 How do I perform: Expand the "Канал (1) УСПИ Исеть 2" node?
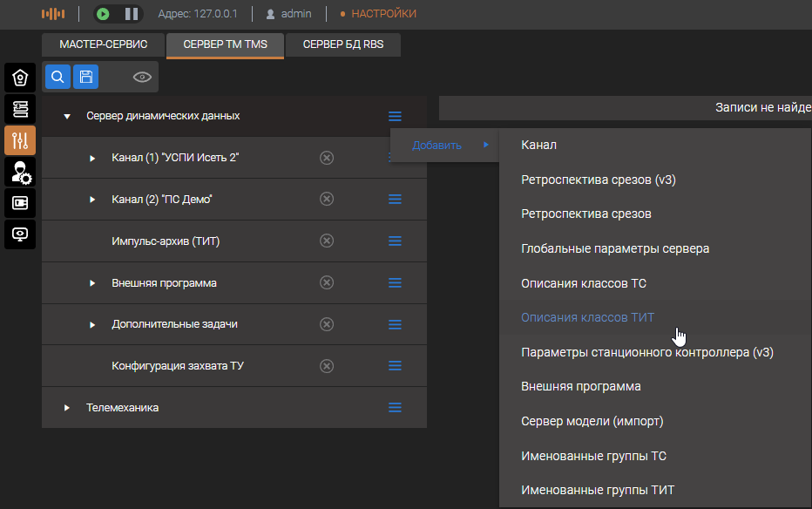[93, 158]
